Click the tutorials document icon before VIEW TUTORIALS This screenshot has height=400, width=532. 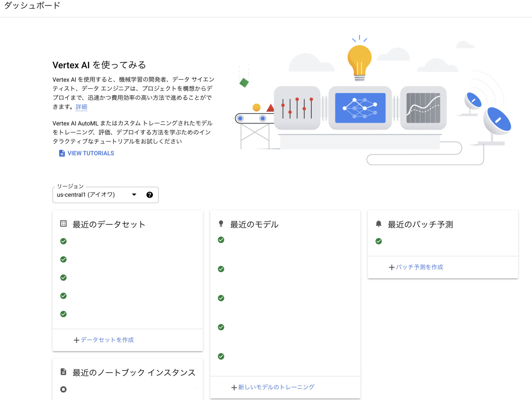[62, 153]
